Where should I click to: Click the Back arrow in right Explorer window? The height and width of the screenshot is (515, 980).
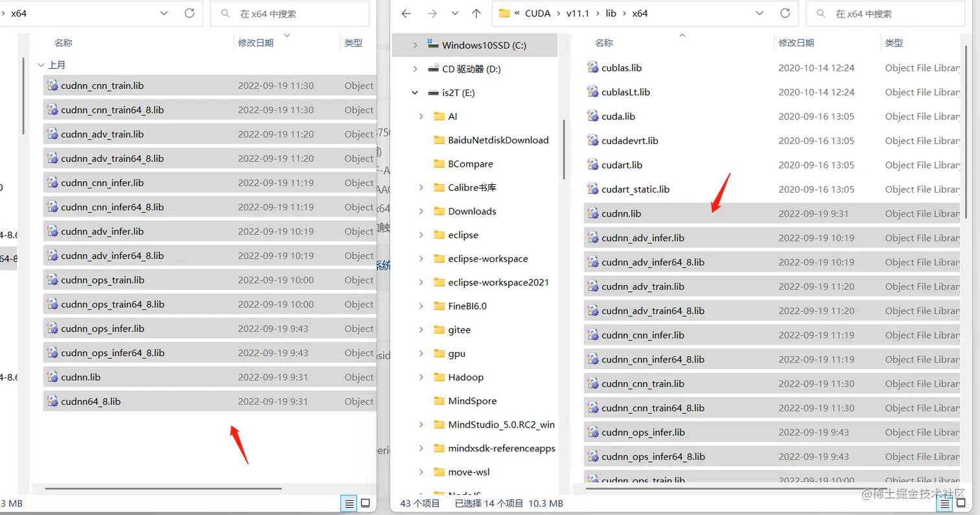(x=406, y=13)
